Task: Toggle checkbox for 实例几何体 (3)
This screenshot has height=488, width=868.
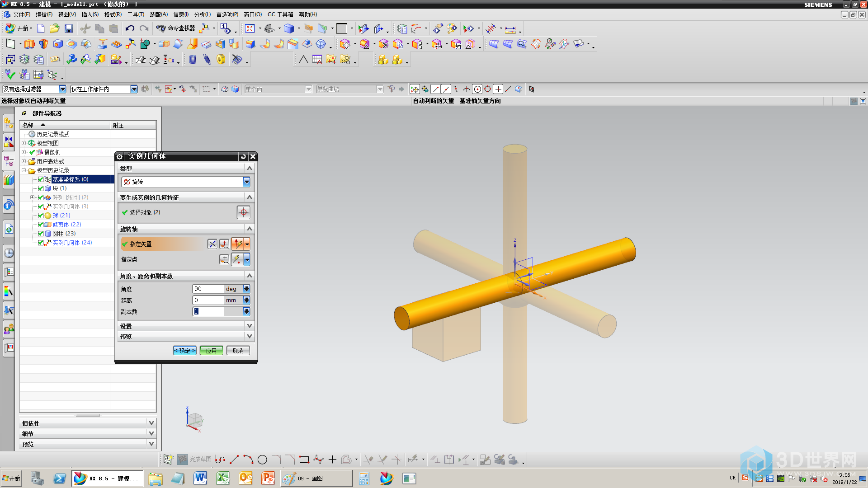Action: coord(41,206)
